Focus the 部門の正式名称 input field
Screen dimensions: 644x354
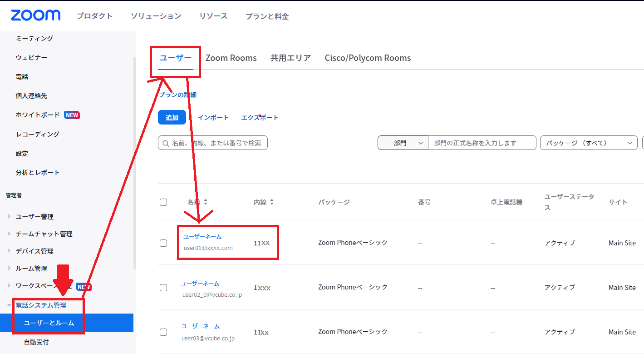click(x=482, y=143)
